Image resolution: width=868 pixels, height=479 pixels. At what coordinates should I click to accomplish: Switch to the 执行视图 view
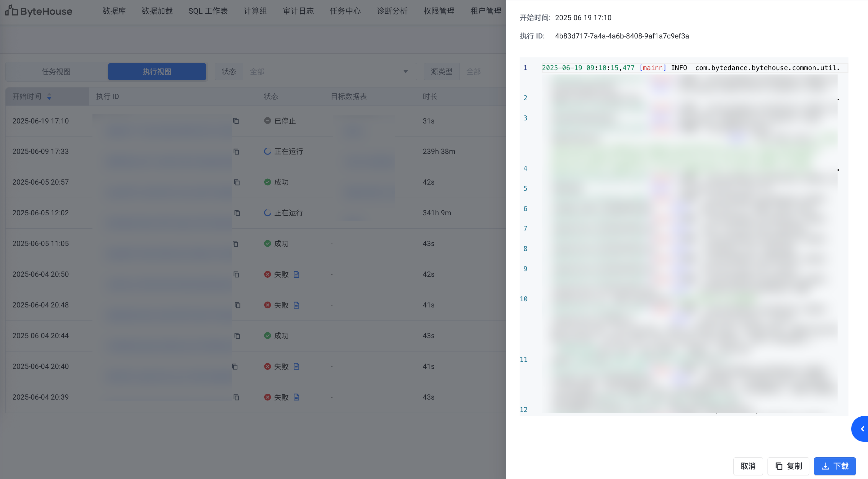click(x=157, y=71)
